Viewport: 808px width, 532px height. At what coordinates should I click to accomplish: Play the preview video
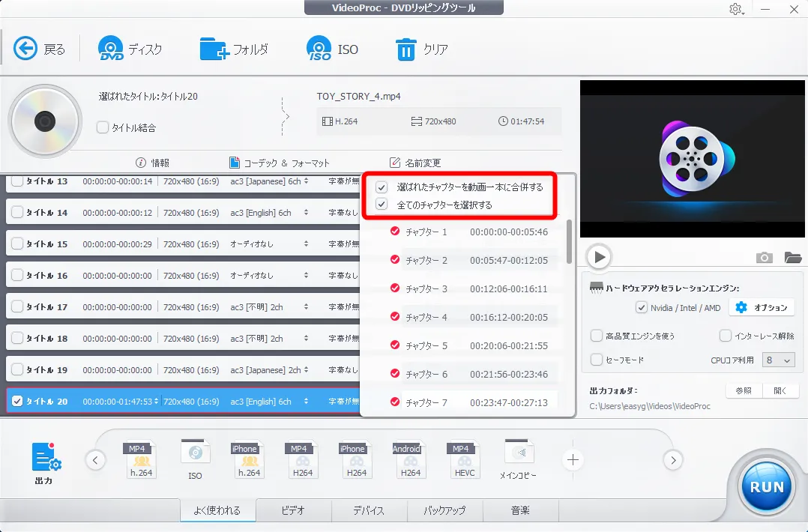[x=599, y=256]
